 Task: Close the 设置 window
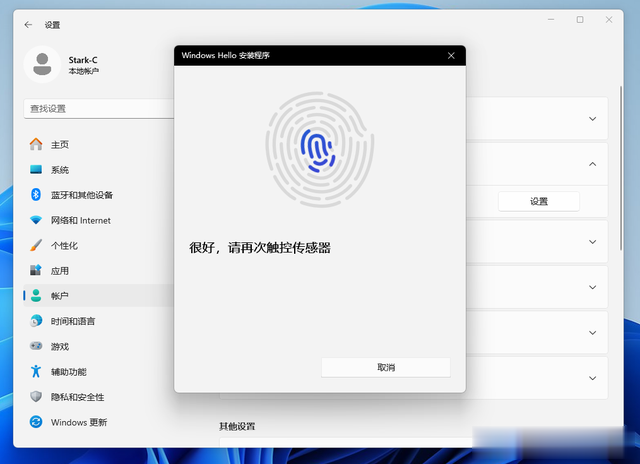609,20
